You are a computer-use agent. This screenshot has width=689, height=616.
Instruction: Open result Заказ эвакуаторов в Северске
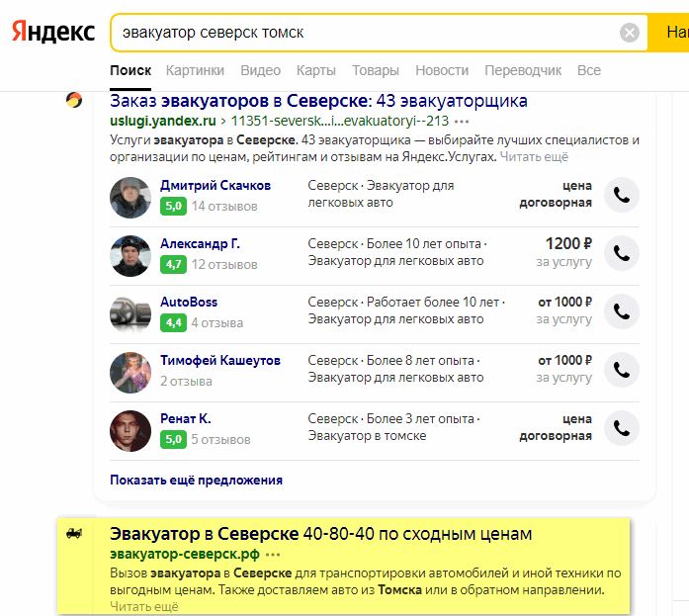click(x=318, y=101)
